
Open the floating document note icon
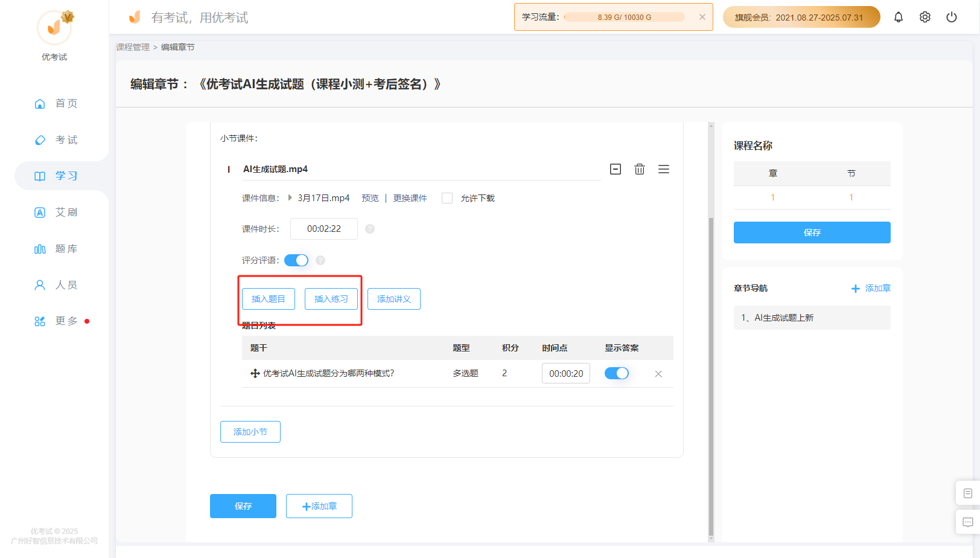[x=968, y=493]
